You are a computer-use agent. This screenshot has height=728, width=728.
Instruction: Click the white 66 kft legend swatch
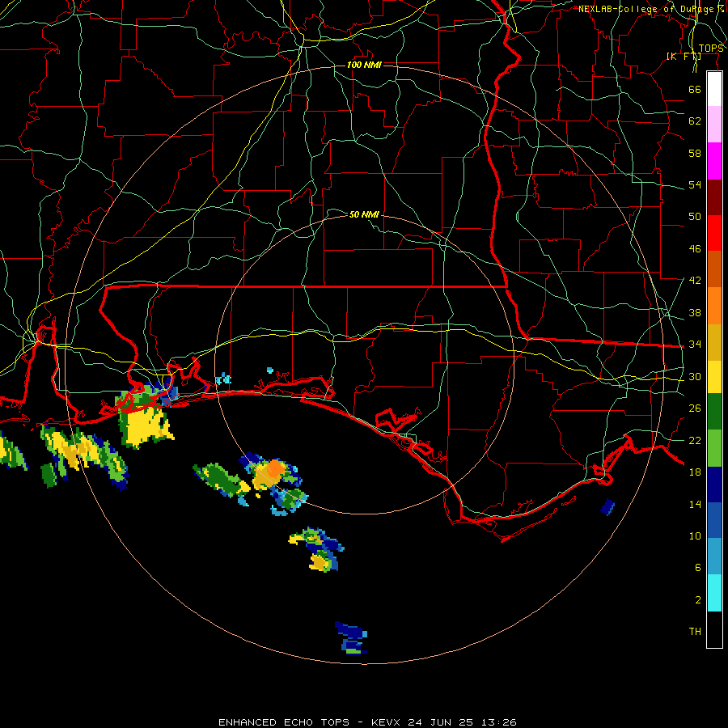pos(714,89)
